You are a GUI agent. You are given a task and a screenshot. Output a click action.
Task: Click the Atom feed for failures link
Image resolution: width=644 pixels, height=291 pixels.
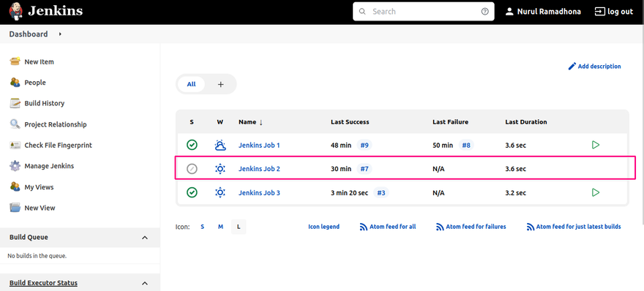pos(476,227)
